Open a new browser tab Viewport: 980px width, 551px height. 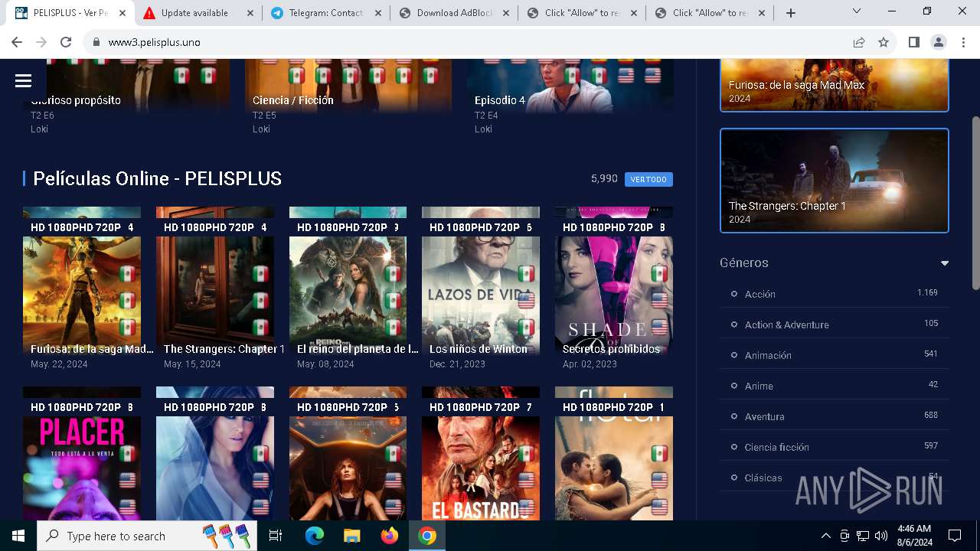pyautogui.click(x=791, y=13)
